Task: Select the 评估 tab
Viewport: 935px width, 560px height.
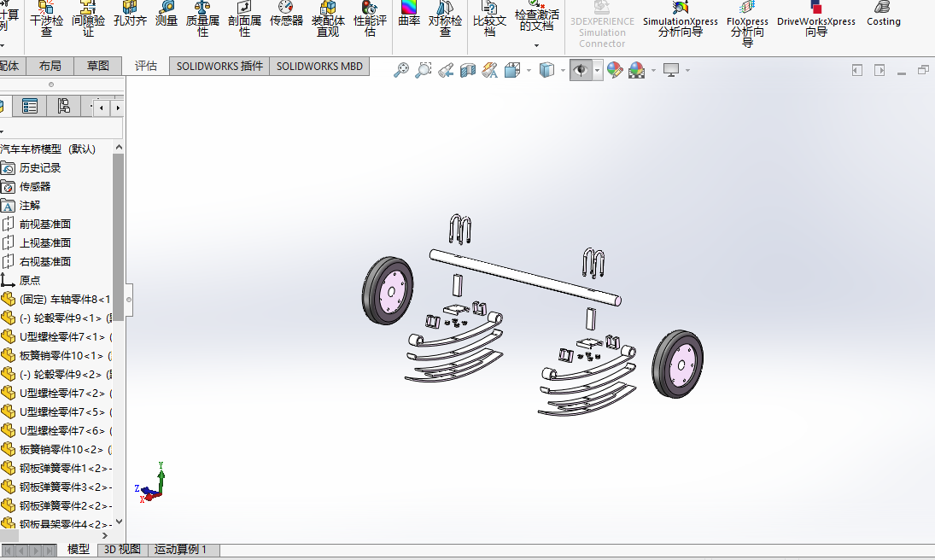Action: [x=145, y=67]
